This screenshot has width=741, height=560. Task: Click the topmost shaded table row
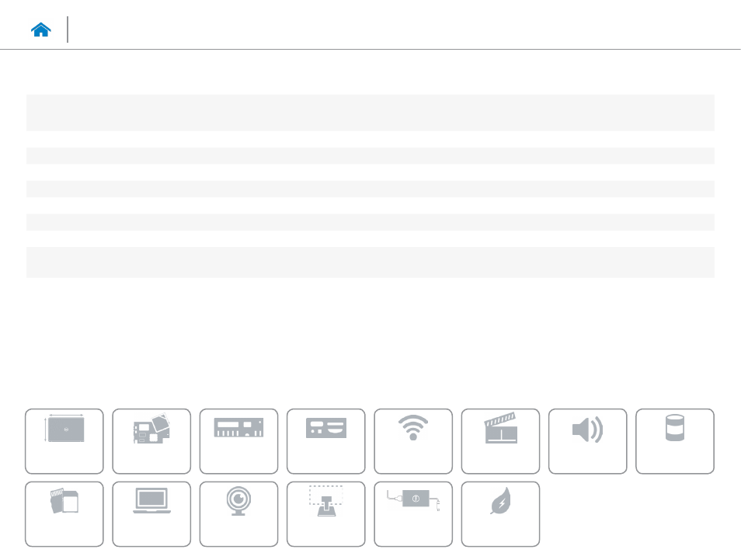(370, 113)
